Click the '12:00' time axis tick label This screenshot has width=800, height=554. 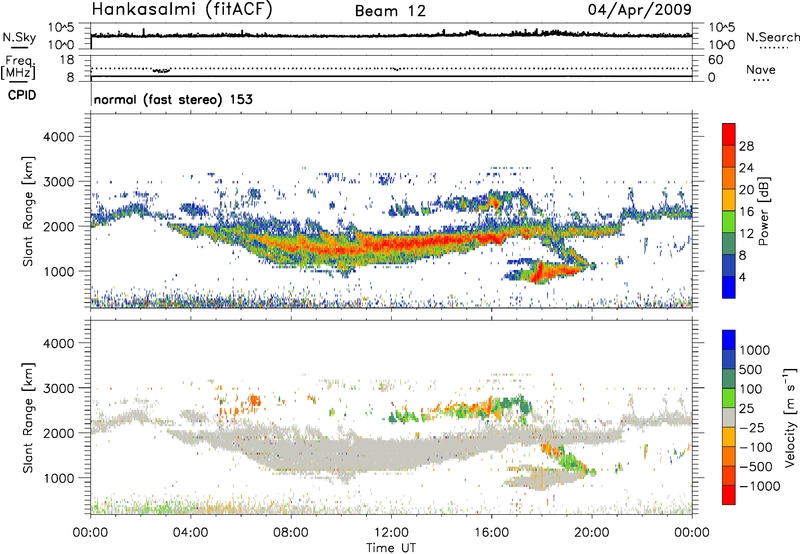coord(391,533)
